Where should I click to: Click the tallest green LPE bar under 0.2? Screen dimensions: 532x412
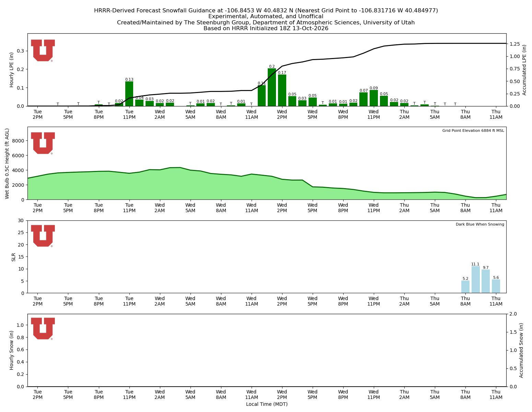tap(272, 87)
